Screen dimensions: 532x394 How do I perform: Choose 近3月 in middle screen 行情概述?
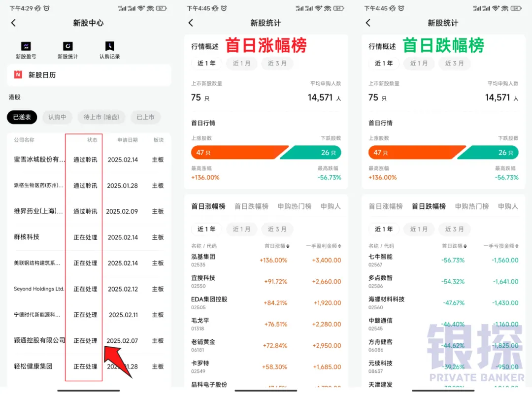coord(277,63)
